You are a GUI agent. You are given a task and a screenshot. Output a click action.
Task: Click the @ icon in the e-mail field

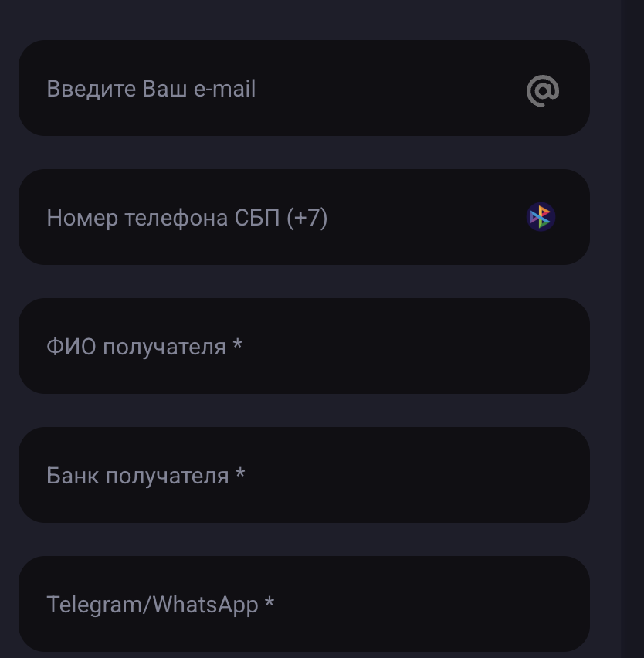tap(543, 90)
